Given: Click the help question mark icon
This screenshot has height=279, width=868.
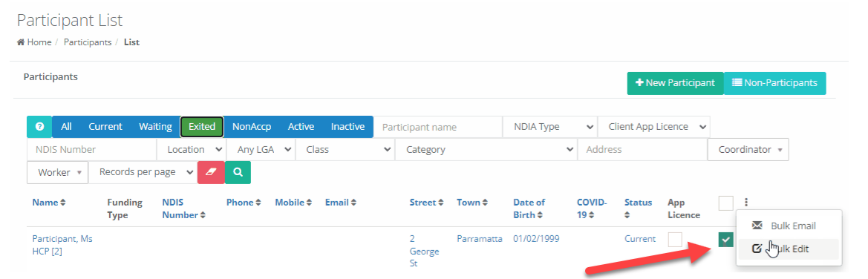Looking at the screenshot, I should (x=39, y=127).
